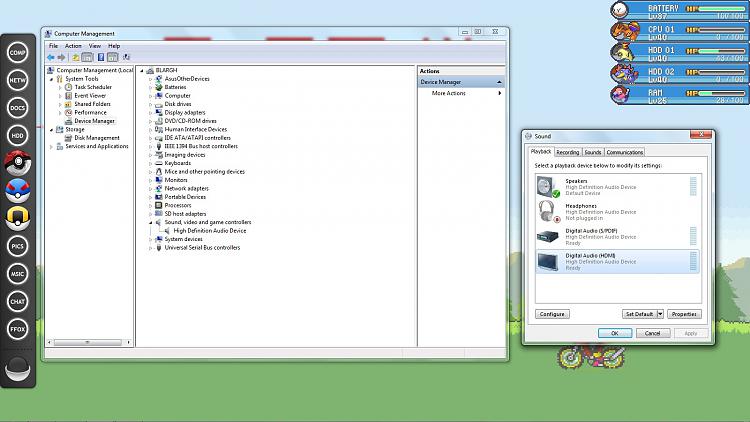Screen dimensions: 750x422
Task: Click the red Poke Ball dock icon
Action: pyautogui.click(x=18, y=163)
